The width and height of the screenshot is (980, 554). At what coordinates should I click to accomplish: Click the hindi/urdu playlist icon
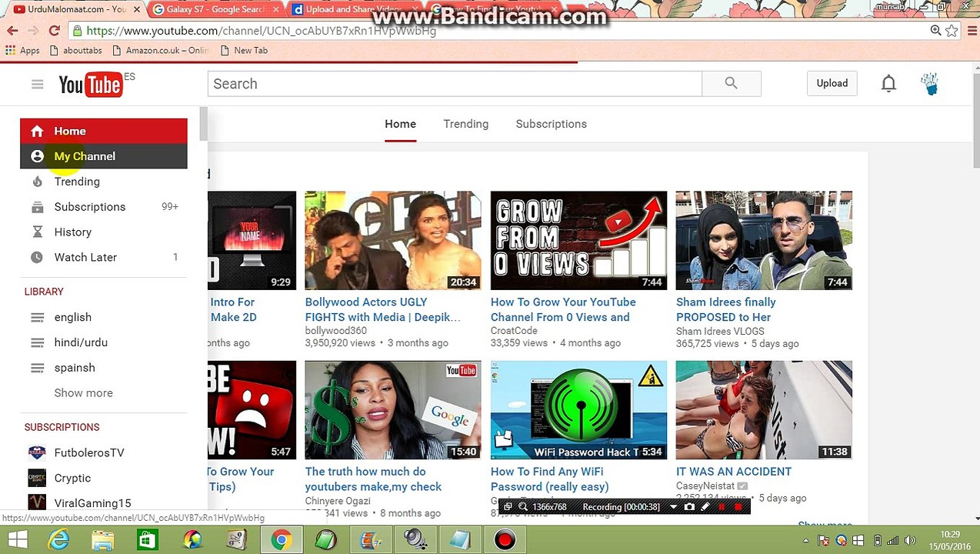(x=37, y=342)
